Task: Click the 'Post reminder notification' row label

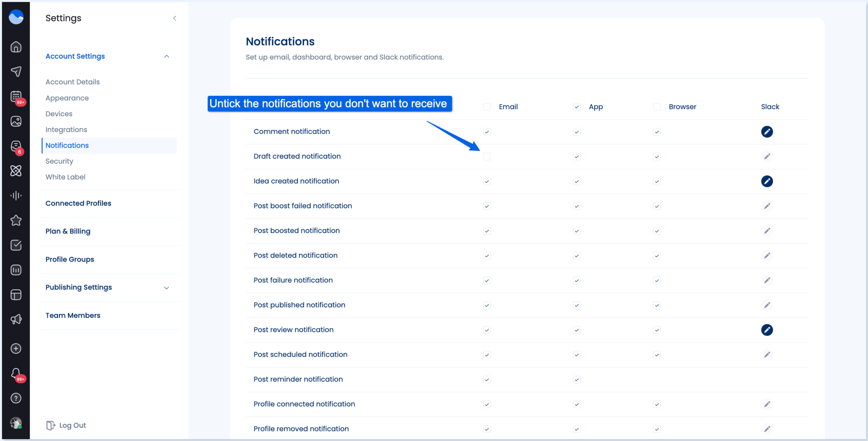Action: (x=298, y=379)
